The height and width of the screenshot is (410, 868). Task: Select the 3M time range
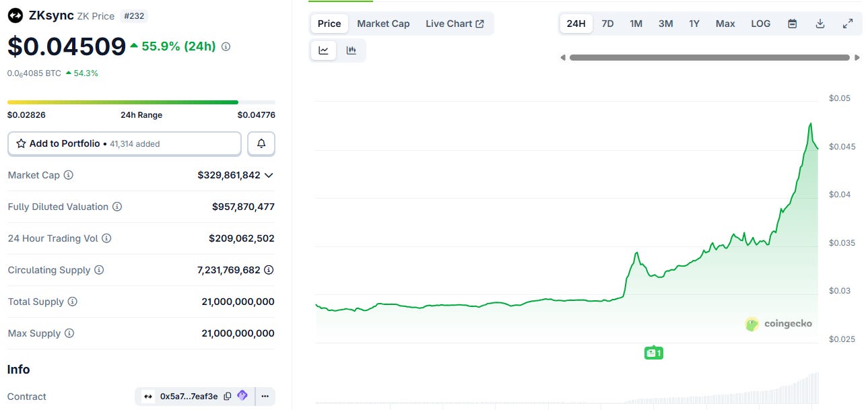665,24
